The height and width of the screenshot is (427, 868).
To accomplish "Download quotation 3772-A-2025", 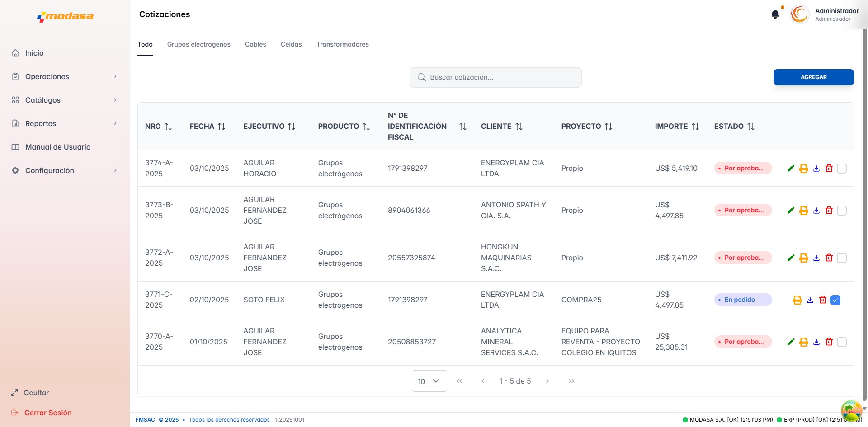I will (x=816, y=258).
